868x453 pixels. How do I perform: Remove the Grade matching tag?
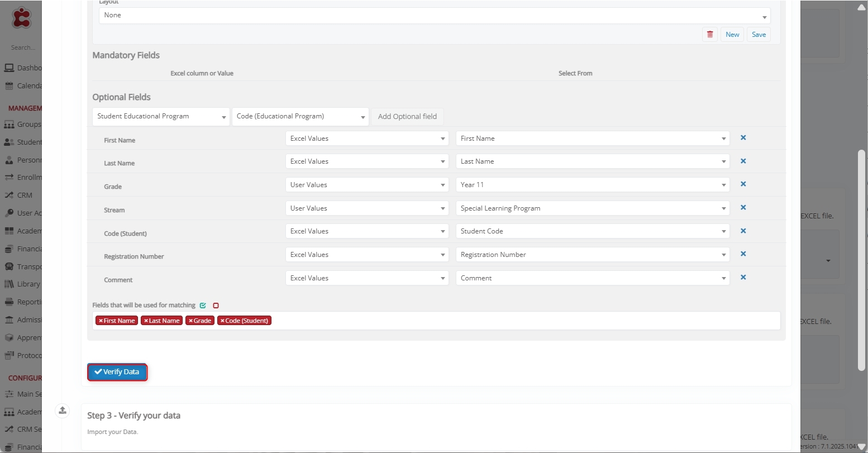190,321
